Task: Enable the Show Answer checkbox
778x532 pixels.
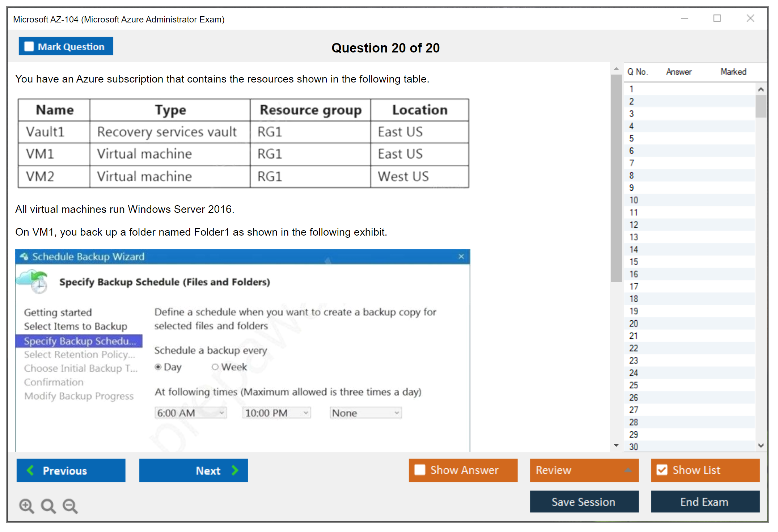Action: [420, 470]
